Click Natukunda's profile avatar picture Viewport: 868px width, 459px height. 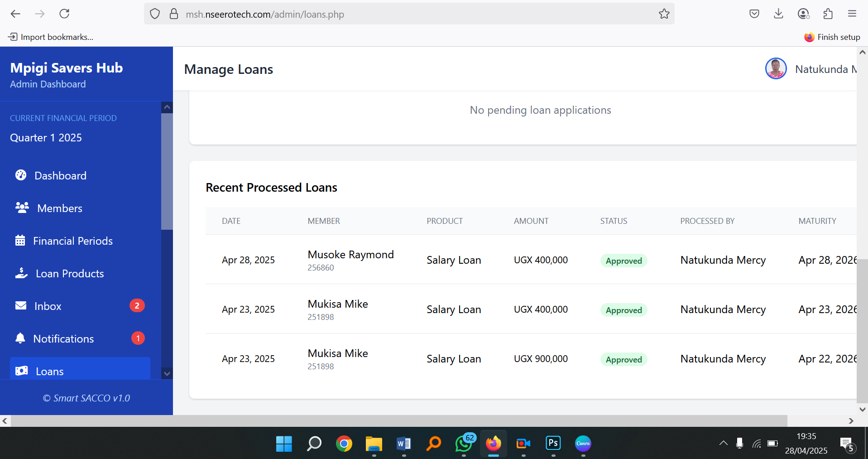pos(776,69)
